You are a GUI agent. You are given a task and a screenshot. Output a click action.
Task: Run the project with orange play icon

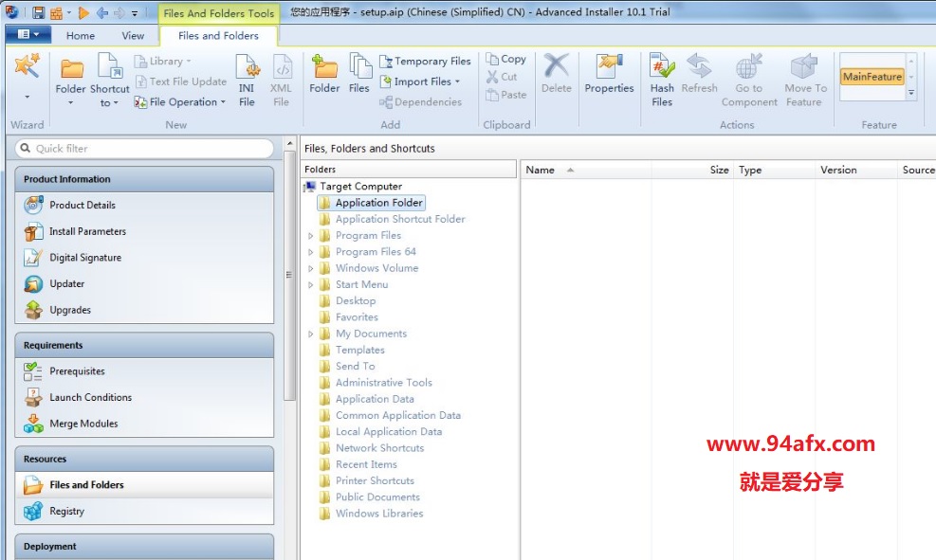click(83, 12)
